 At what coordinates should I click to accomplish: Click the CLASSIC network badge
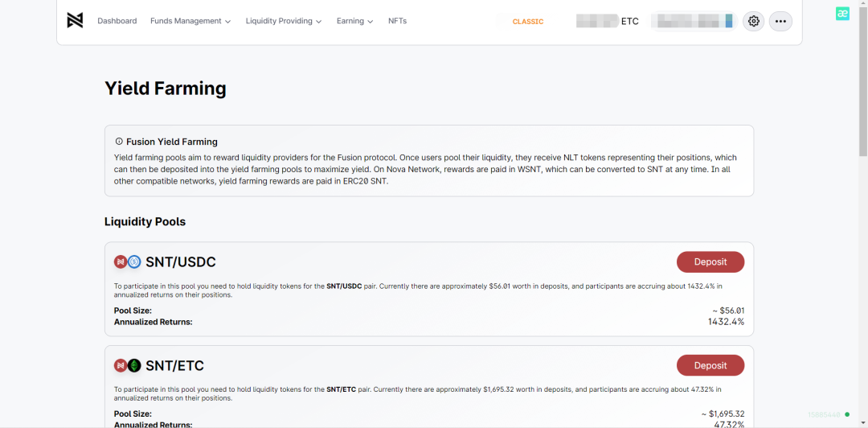point(528,22)
